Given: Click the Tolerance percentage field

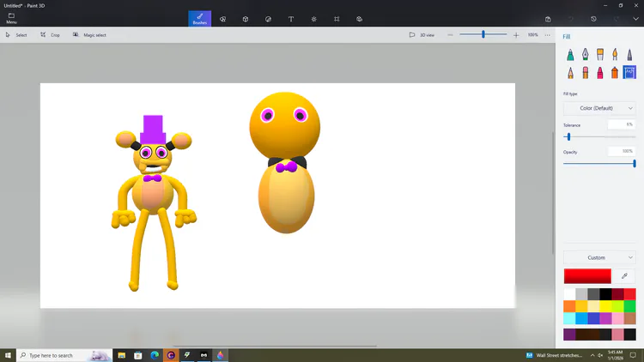Looking at the screenshot, I should [x=622, y=124].
